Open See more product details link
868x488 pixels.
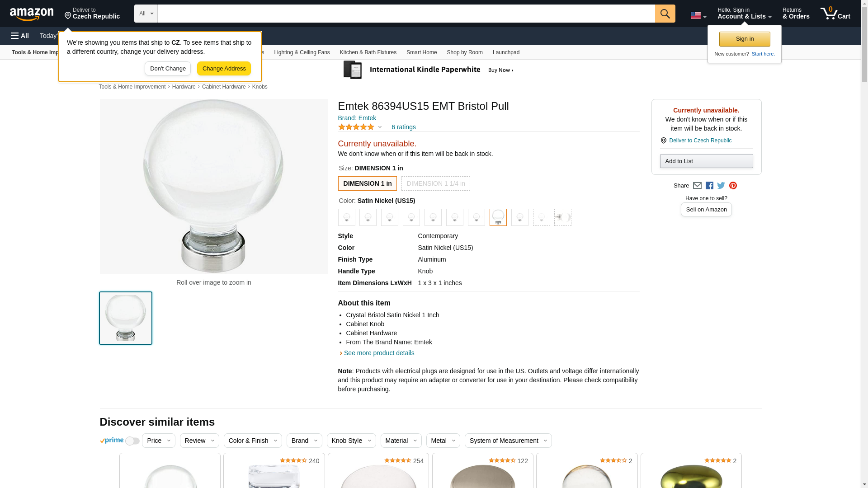click(379, 353)
